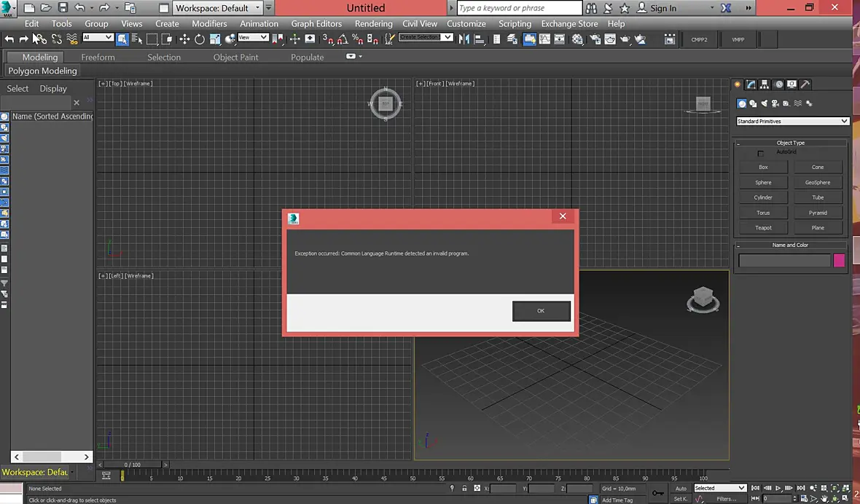
Task: Activate Select and Move tool
Action: point(184,39)
